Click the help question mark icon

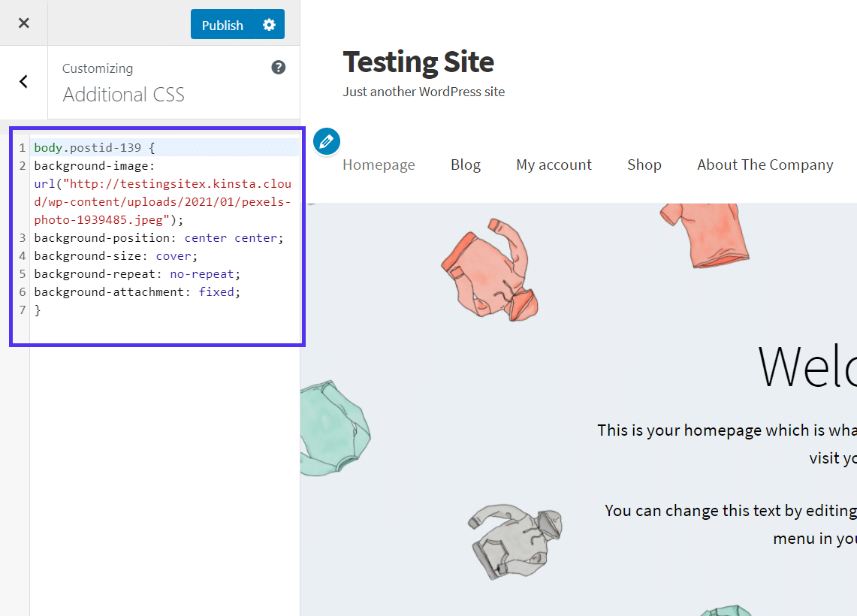click(278, 67)
